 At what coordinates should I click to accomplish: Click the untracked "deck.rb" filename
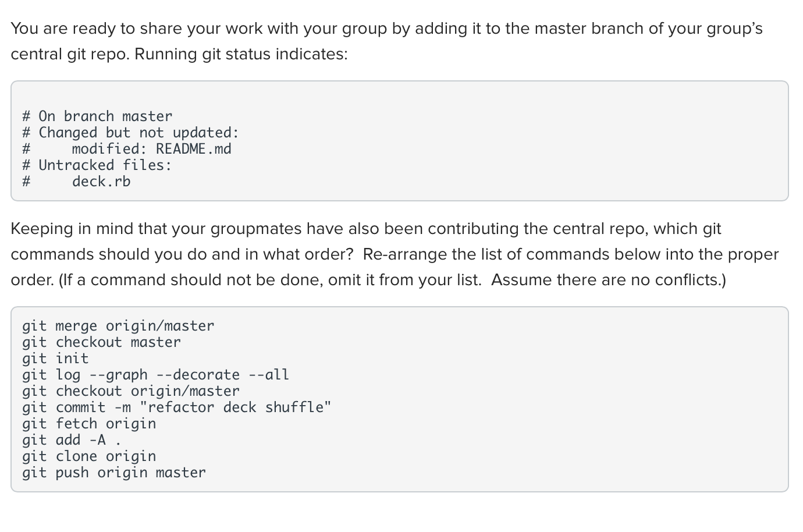(101, 182)
